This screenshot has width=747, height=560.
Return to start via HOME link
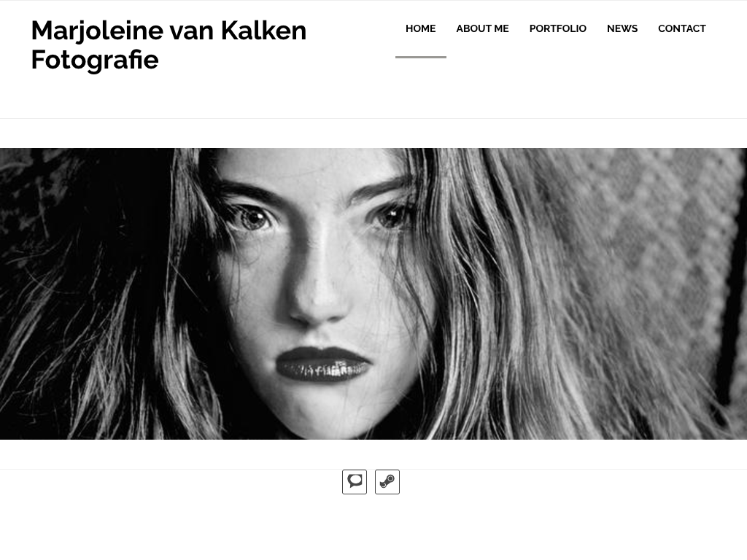click(x=421, y=28)
